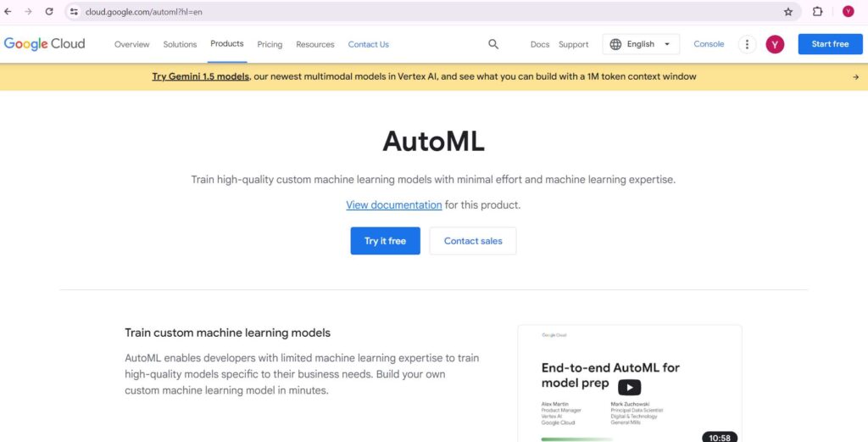
Task: Open the Chrome profile avatar in the toolbar
Action: (848, 12)
